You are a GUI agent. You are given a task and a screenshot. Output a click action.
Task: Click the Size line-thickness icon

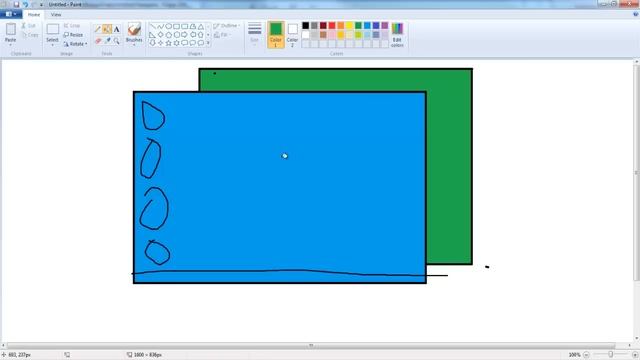coord(254,29)
